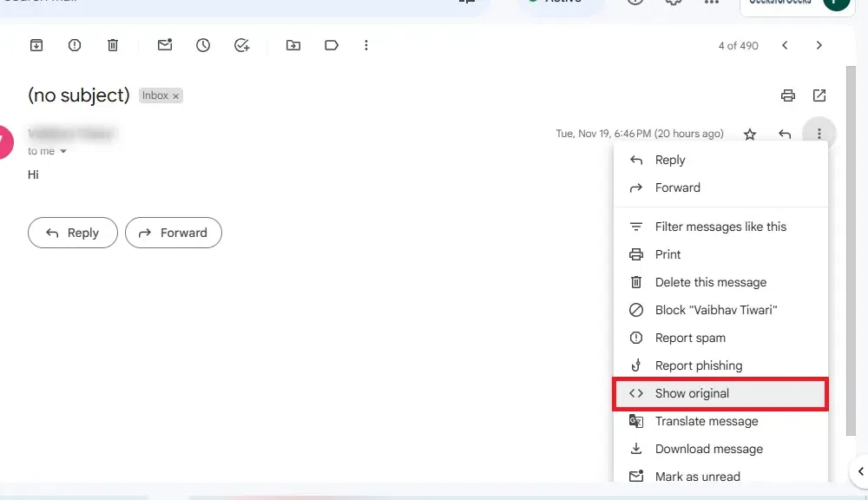Viewport: 868px width, 500px height.
Task: Choose Reply from the dropdown menu
Action: click(720, 160)
